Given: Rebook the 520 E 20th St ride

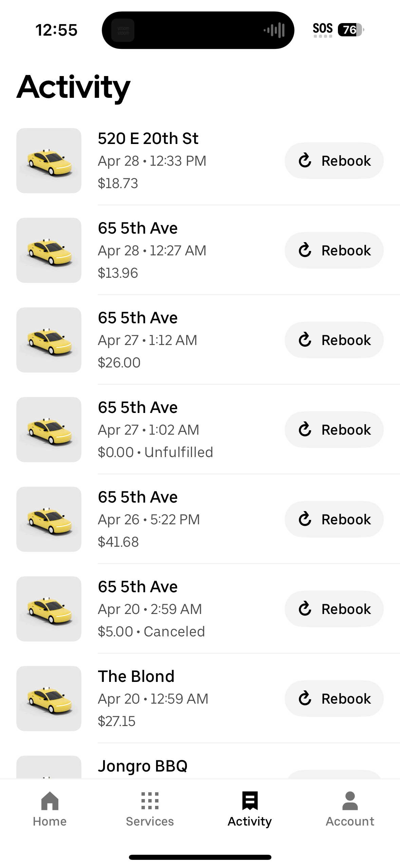Looking at the screenshot, I should [x=334, y=161].
